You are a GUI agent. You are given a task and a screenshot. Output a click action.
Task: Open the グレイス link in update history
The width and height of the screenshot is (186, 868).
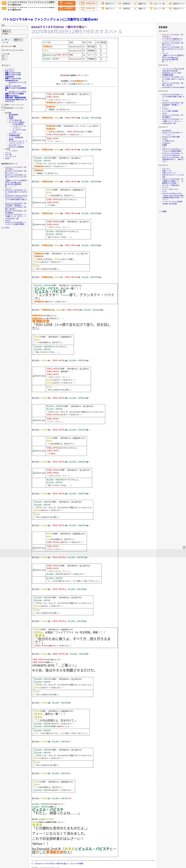click(x=165, y=187)
